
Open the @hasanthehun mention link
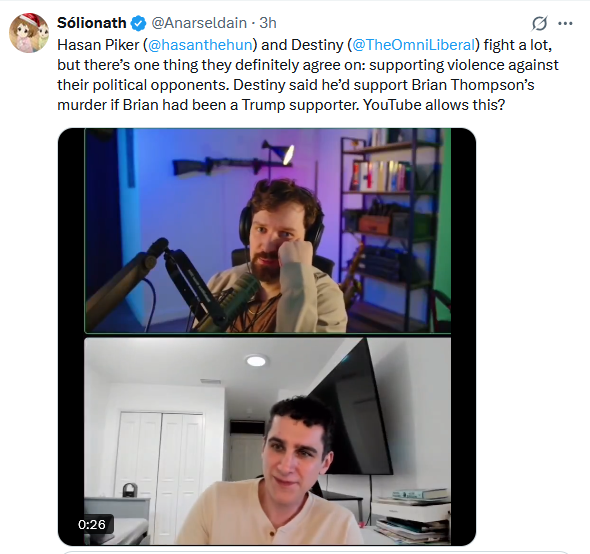[200, 45]
